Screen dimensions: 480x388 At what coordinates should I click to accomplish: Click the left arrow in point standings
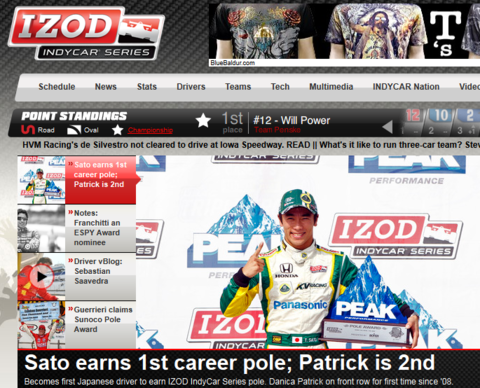(387, 127)
